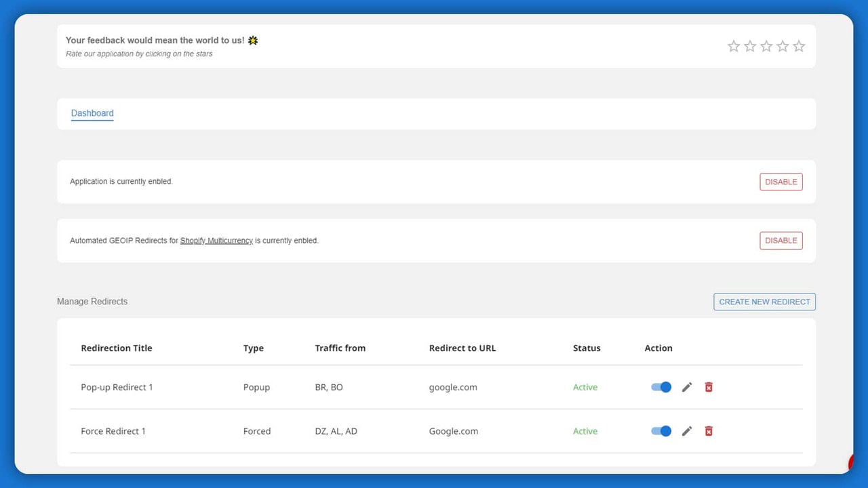
Task: Delete Force Redirect 1 with trash icon
Action: (x=709, y=431)
